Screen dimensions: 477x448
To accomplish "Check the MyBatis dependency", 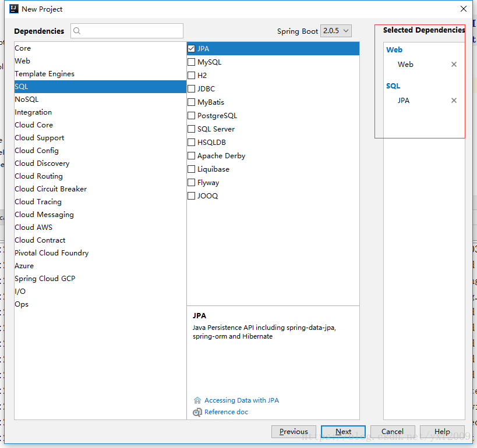I will [192, 102].
